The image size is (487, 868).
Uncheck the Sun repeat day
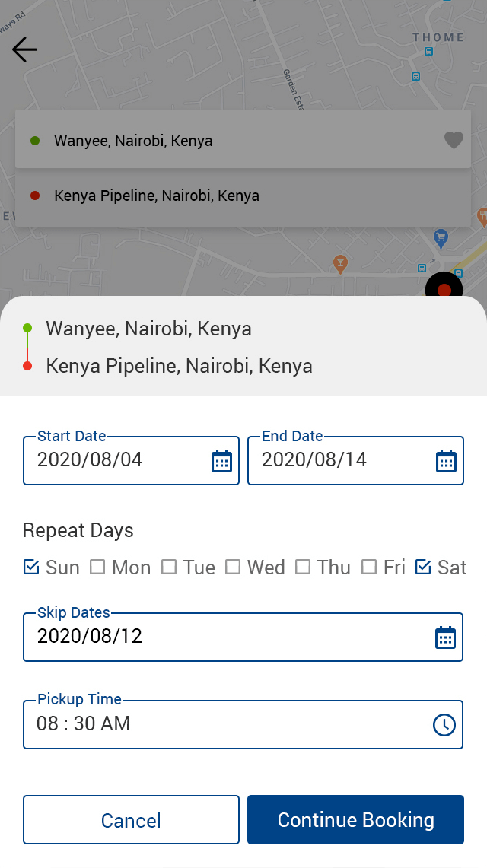(31, 567)
